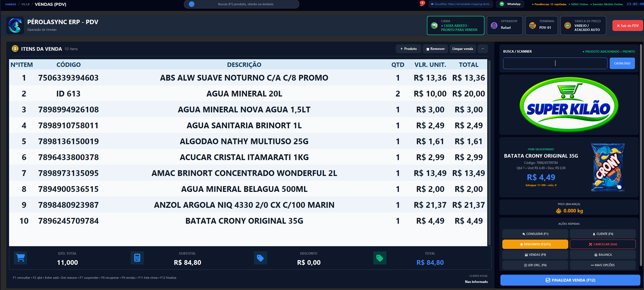Click the Tabela de Preço money icon
Screen dimensions: 644x290
567,25
